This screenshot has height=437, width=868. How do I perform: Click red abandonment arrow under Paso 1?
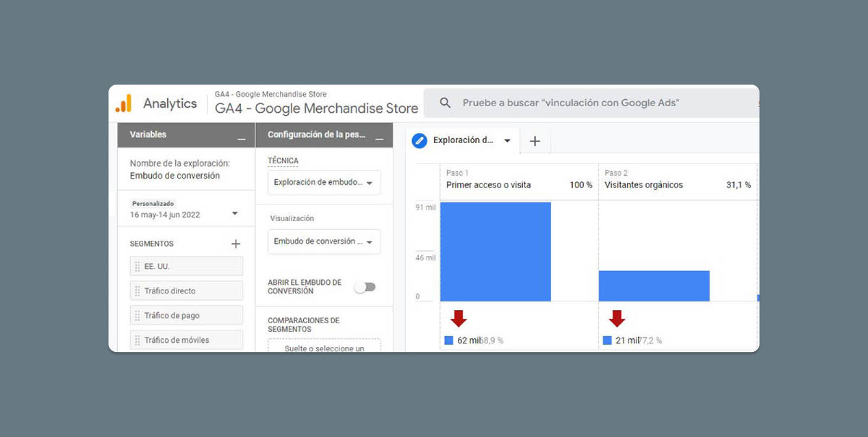tap(459, 318)
